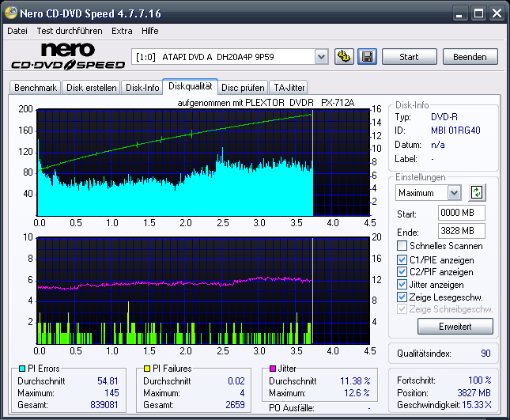510x420 pixels.
Task: Click the disc ID MBI 01RG40
Action: (455, 131)
